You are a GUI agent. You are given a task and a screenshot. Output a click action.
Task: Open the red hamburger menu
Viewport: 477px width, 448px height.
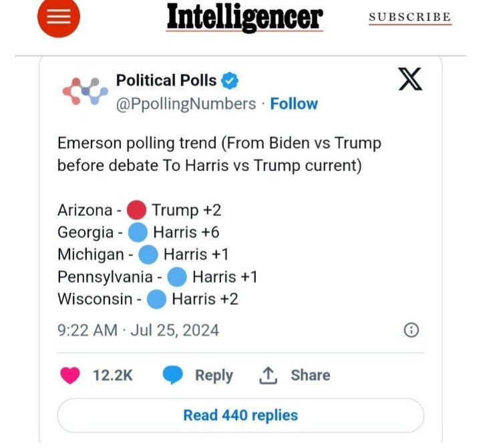coord(59,17)
